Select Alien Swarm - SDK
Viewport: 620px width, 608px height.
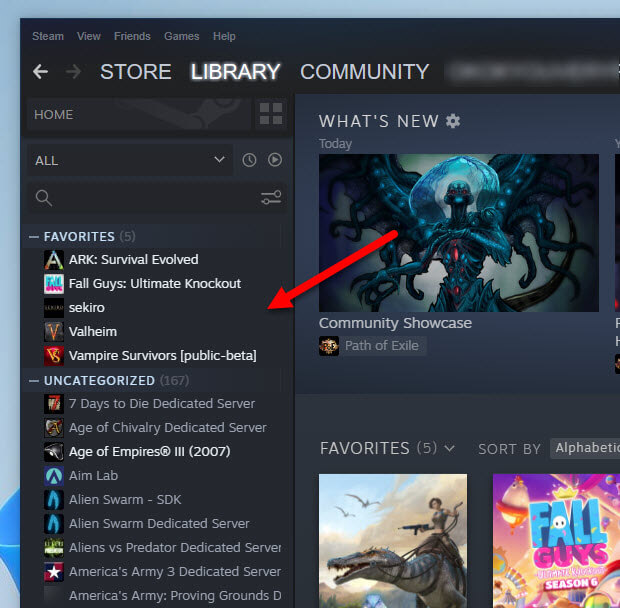[125, 500]
